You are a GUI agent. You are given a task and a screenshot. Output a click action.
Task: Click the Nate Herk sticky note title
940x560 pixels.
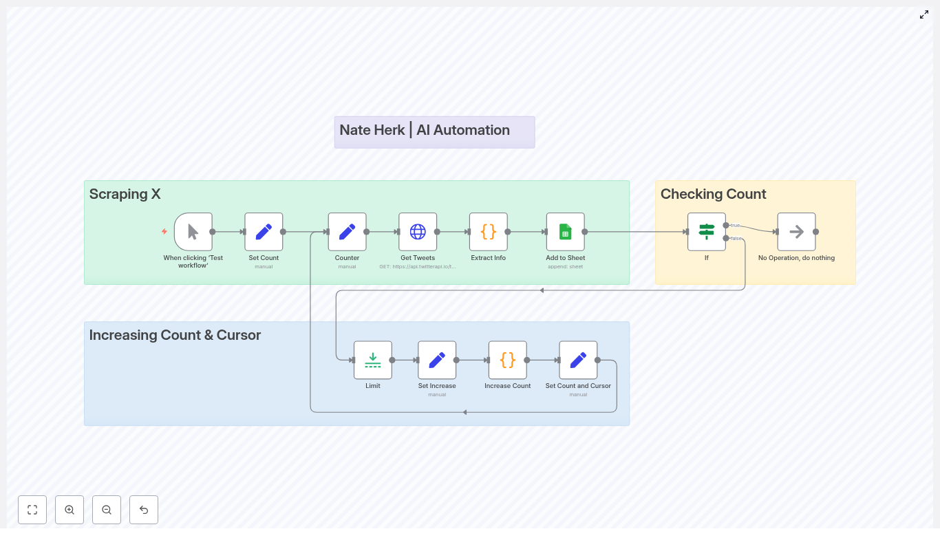[425, 130]
